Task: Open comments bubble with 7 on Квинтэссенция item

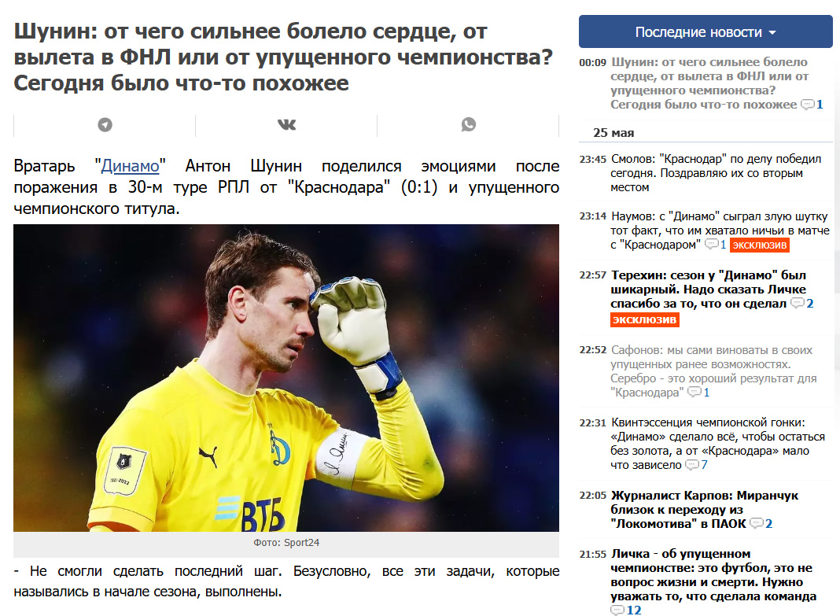Action: 696,465
